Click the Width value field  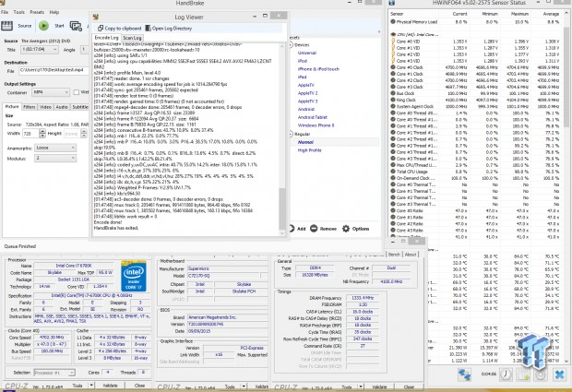30,134
